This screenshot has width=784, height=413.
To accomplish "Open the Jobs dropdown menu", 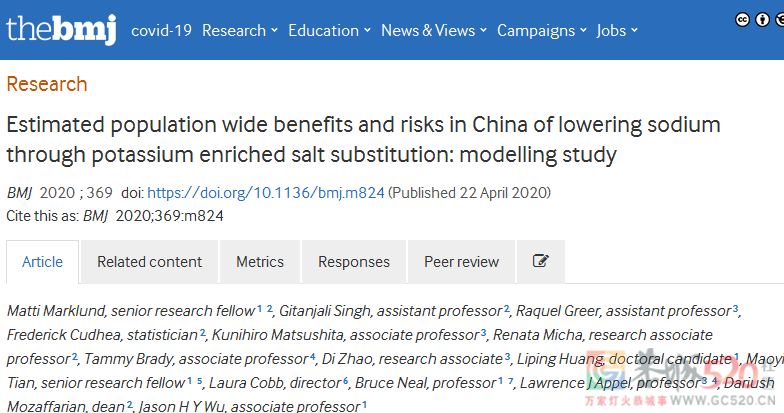I will pyautogui.click(x=617, y=30).
